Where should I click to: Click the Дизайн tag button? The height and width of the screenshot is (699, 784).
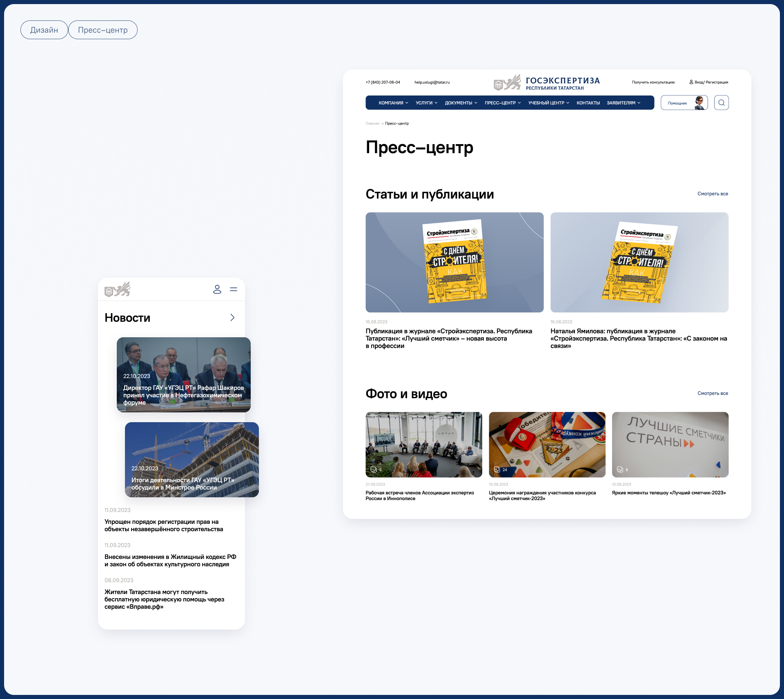(44, 30)
